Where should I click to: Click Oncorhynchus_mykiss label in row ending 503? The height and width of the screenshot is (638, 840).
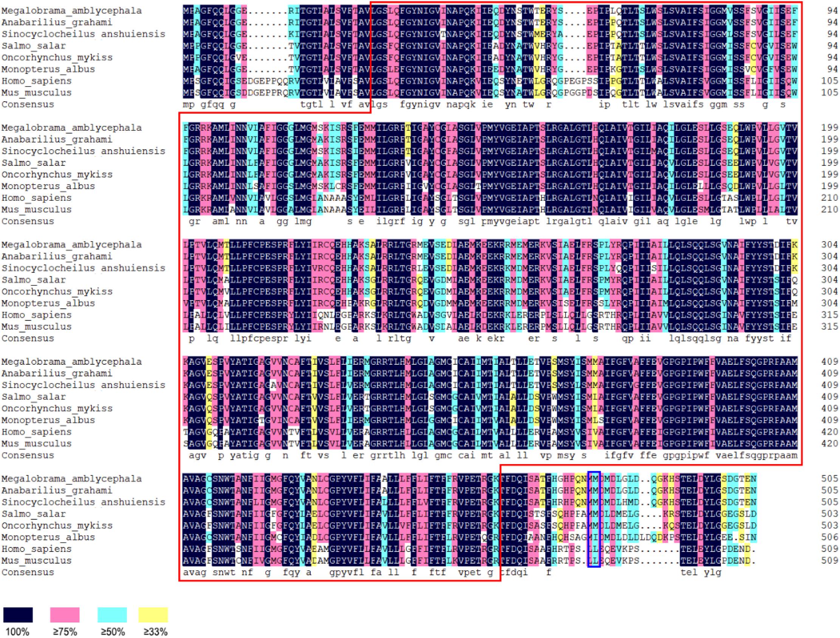pos(57,526)
